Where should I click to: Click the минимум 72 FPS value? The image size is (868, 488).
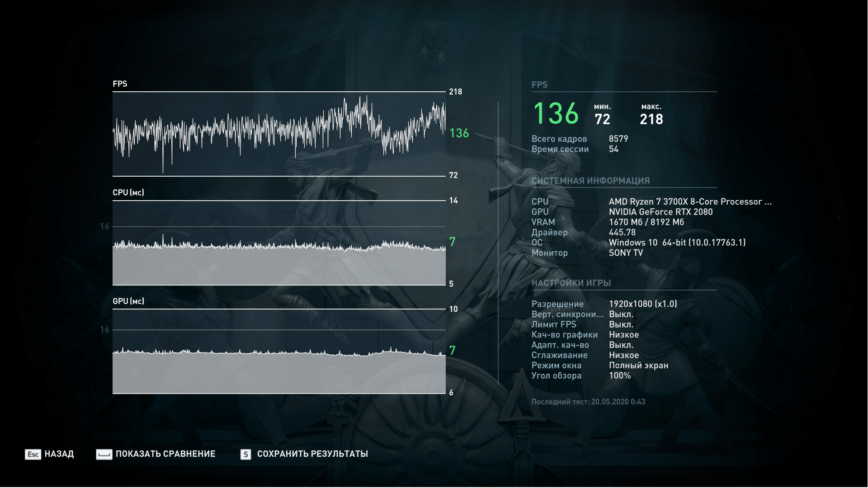602,119
